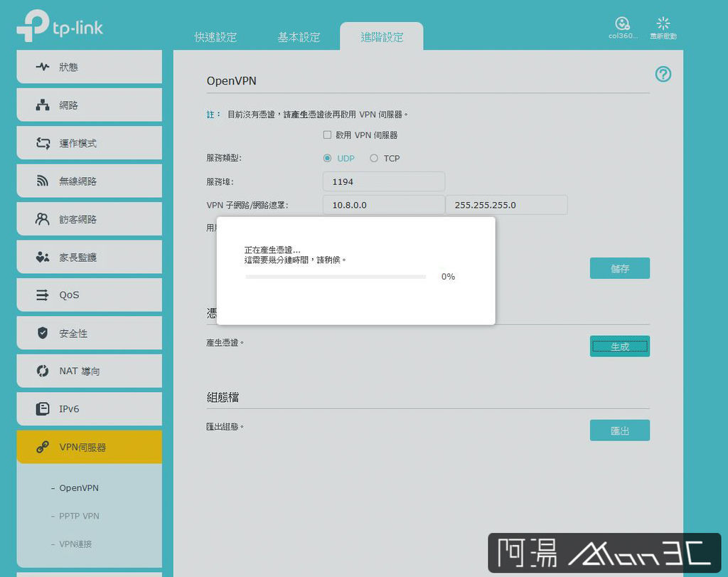Click the VPN伺服器 chain link icon
The height and width of the screenshot is (577, 728).
tap(43, 447)
